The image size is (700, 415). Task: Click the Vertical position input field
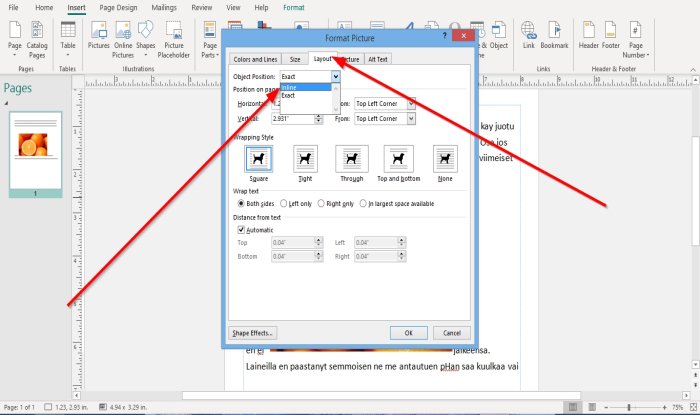[x=293, y=119]
